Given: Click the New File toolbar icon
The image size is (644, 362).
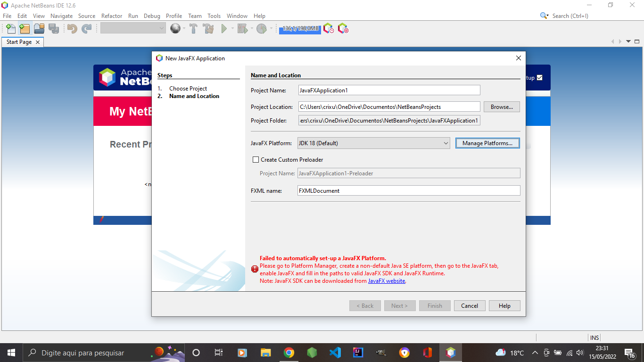Looking at the screenshot, I should point(10,29).
